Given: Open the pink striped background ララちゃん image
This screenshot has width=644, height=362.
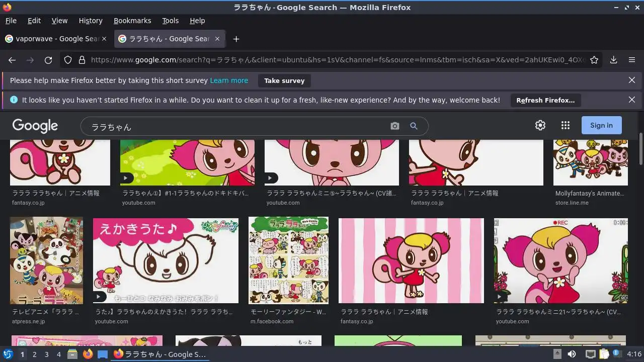Looking at the screenshot, I should click(x=411, y=260).
